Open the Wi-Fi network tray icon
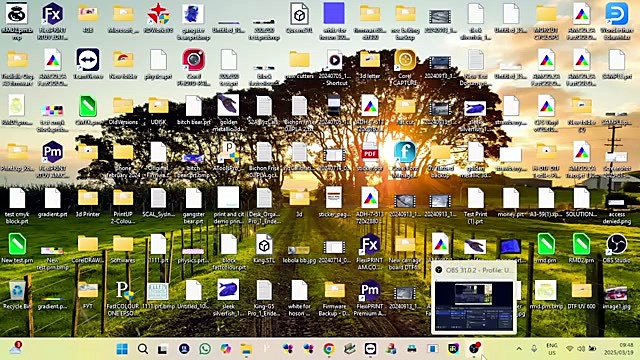Viewport: 640px width, 360px height. [x=570, y=349]
